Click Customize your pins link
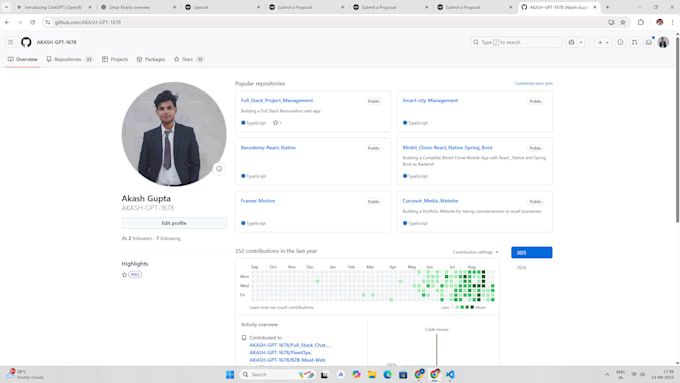The width and height of the screenshot is (680, 383). [533, 83]
